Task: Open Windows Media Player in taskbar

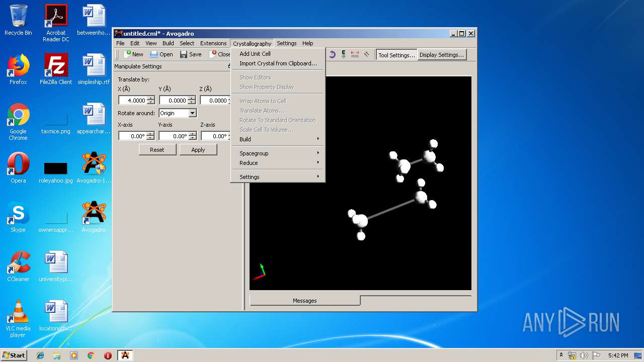Action: 74,355
